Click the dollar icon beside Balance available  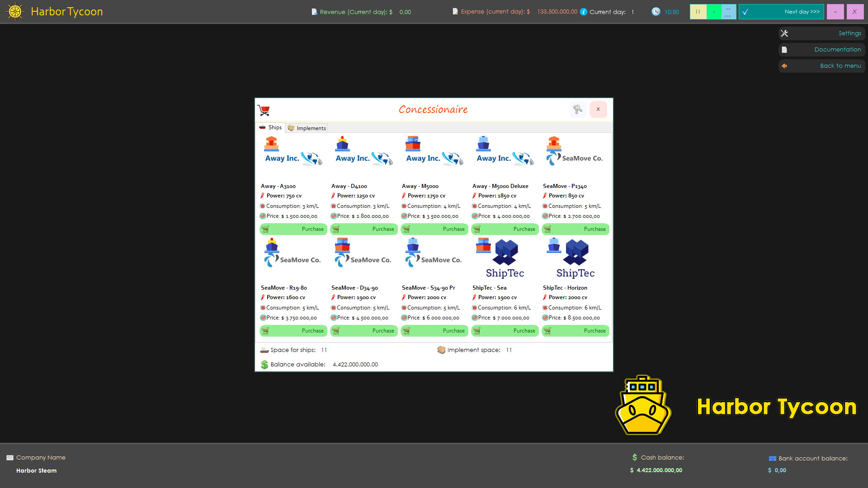(264, 364)
